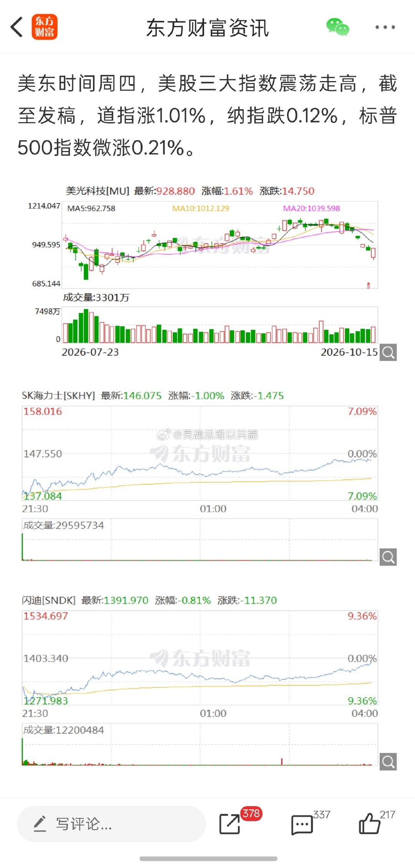Open the 闪迪[SNDK] intraday chart
The height and width of the screenshot is (868, 415).
click(200, 657)
